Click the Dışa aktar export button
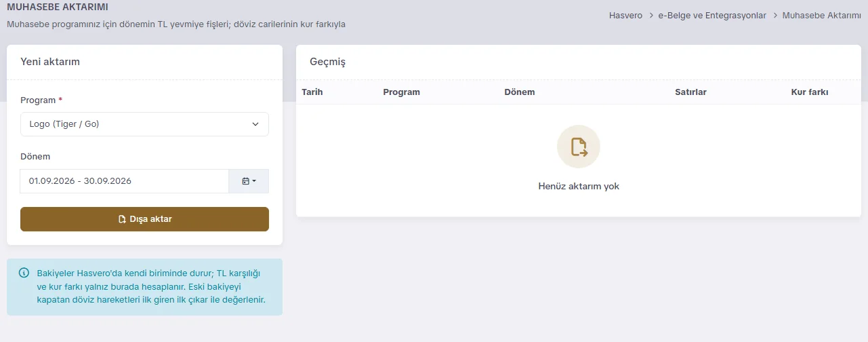The image size is (868, 342). 144,219
